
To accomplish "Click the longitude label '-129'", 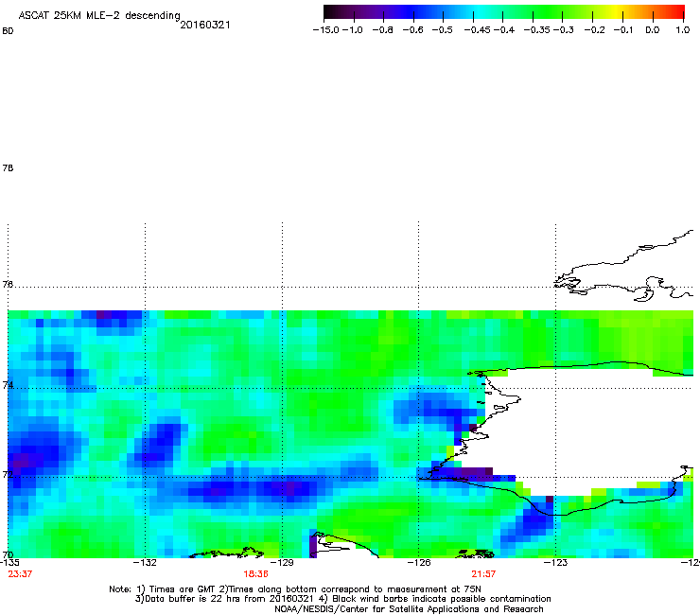I will pos(282,562).
